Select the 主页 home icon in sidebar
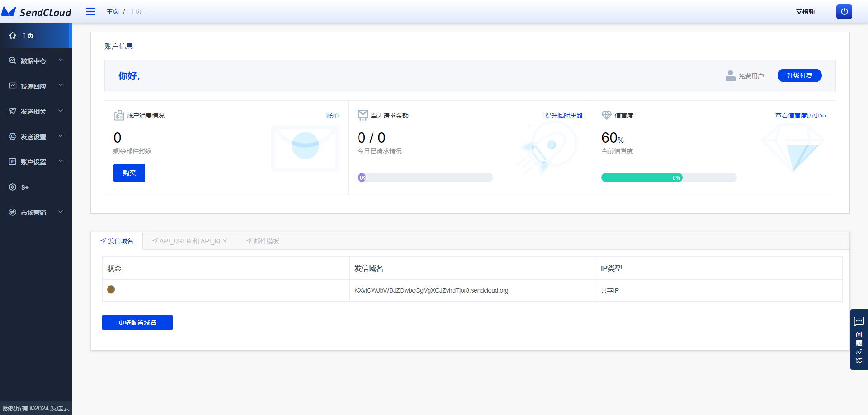Viewport: 868px width, 415px height. click(x=12, y=35)
